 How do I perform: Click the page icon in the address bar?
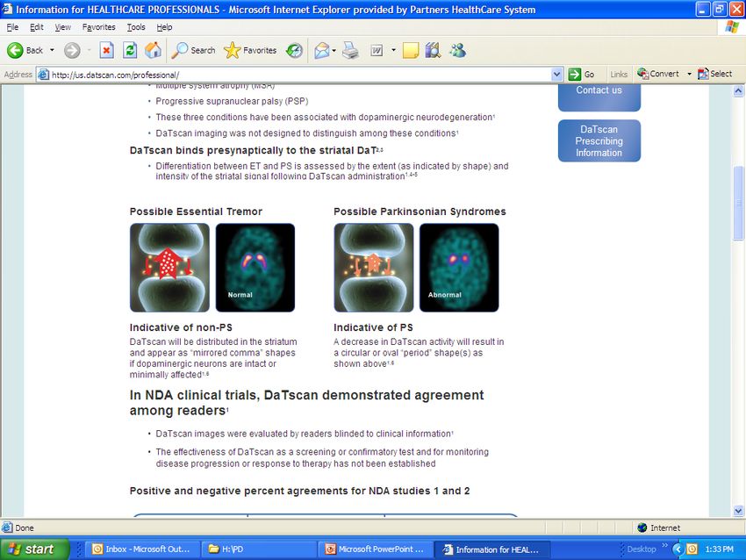[x=43, y=75]
